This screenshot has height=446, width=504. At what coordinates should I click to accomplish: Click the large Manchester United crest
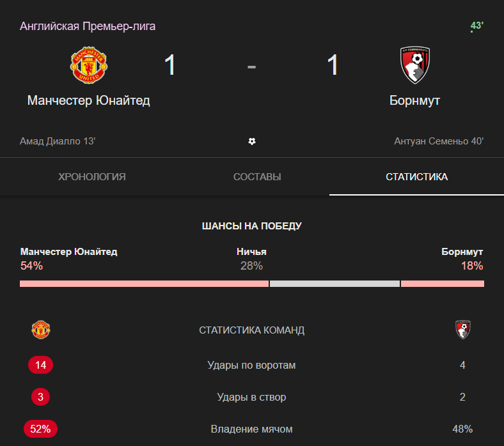(x=89, y=65)
